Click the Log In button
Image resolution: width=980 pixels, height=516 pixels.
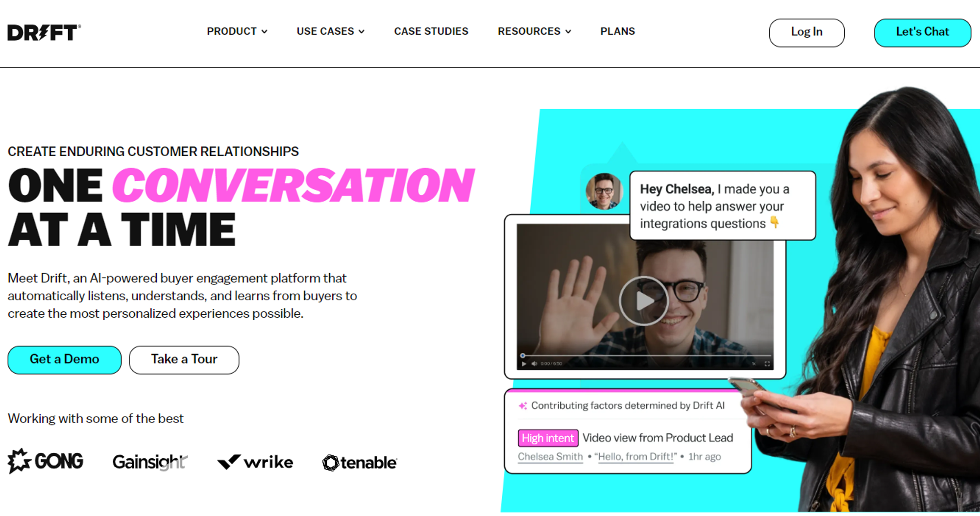click(x=807, y=33)
